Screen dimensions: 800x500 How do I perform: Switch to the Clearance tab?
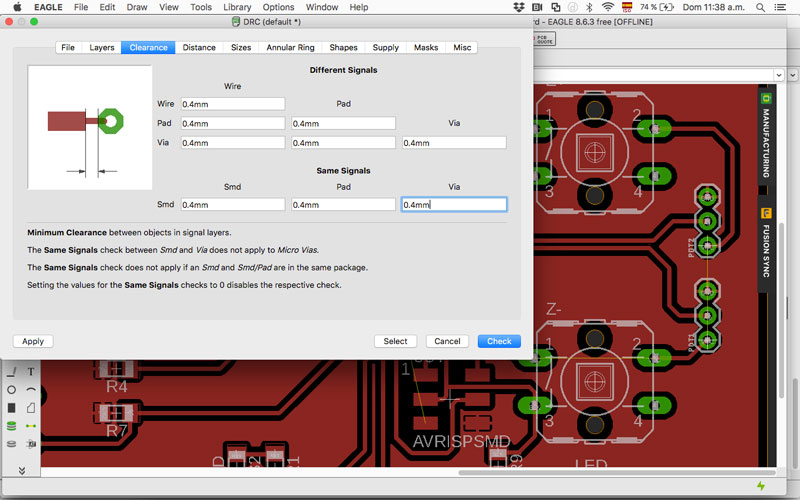click(148, 47)
